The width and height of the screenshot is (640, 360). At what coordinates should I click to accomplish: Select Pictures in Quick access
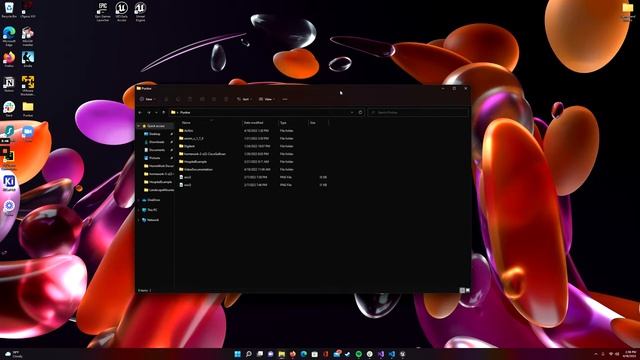[x=154, y=158]
